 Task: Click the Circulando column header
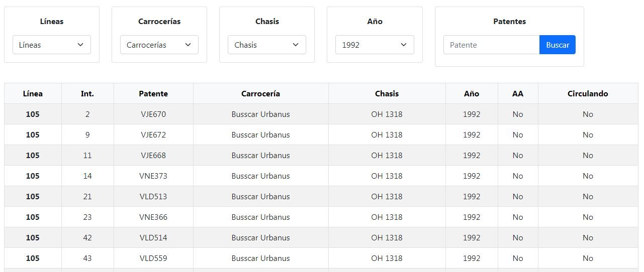pos(588,93)
